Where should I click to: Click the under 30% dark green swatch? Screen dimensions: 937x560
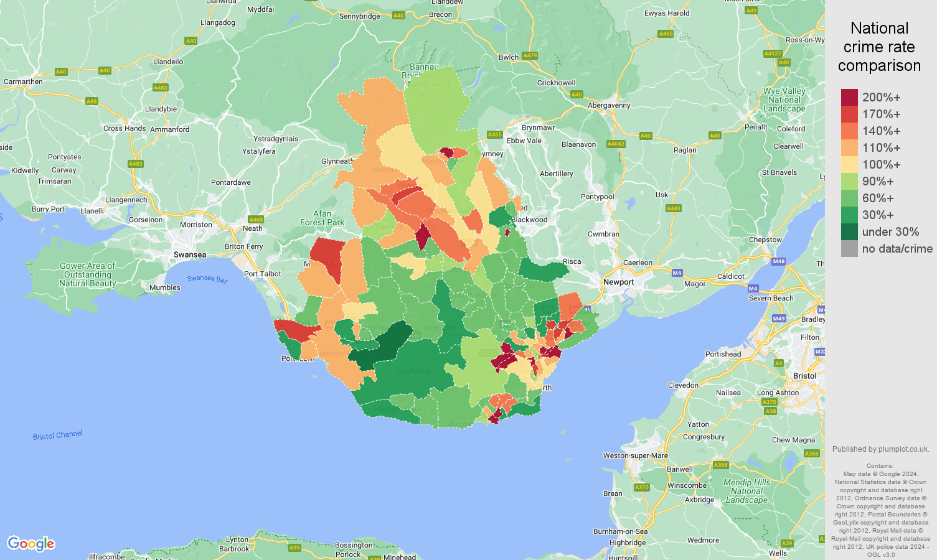pos(849,232)
